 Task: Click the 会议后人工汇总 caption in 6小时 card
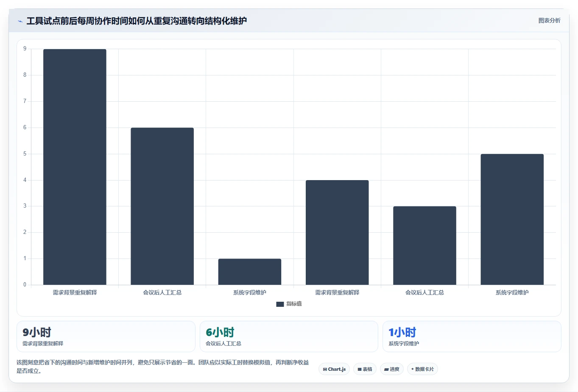(223, 344)
